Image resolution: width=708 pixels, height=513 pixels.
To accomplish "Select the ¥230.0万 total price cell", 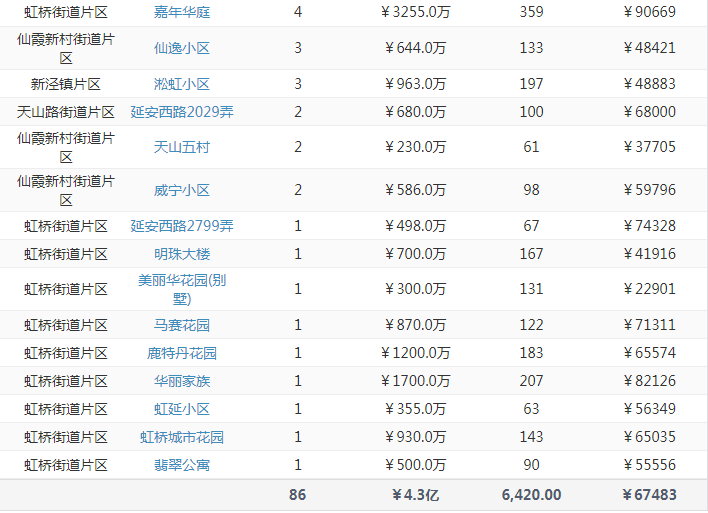I will (x=415, y=147).
